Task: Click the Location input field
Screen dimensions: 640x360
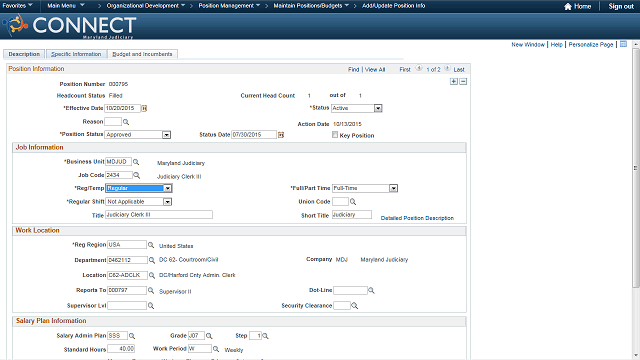Action: (x=127, y=276)
